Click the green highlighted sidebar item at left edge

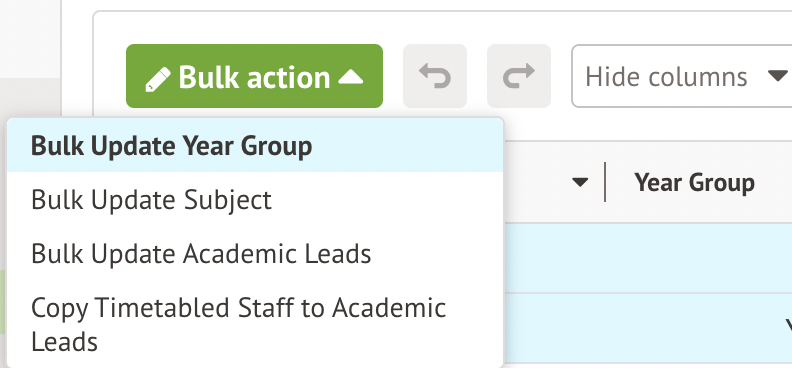click(x=3, y=302)
